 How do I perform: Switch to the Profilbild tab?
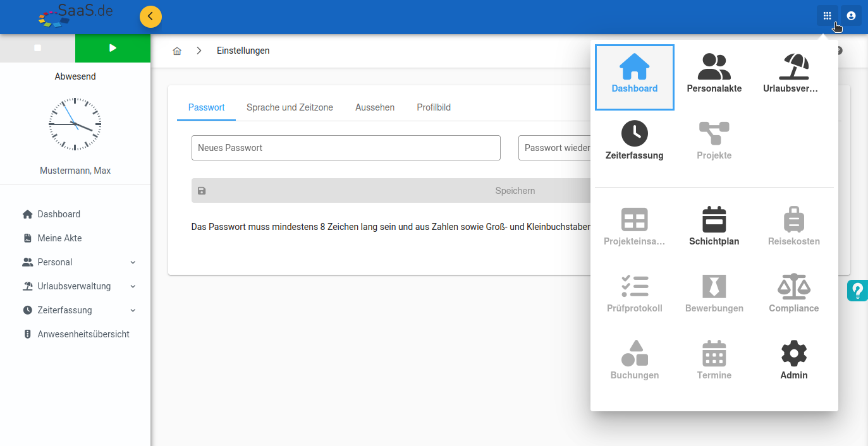pos(434,107)
